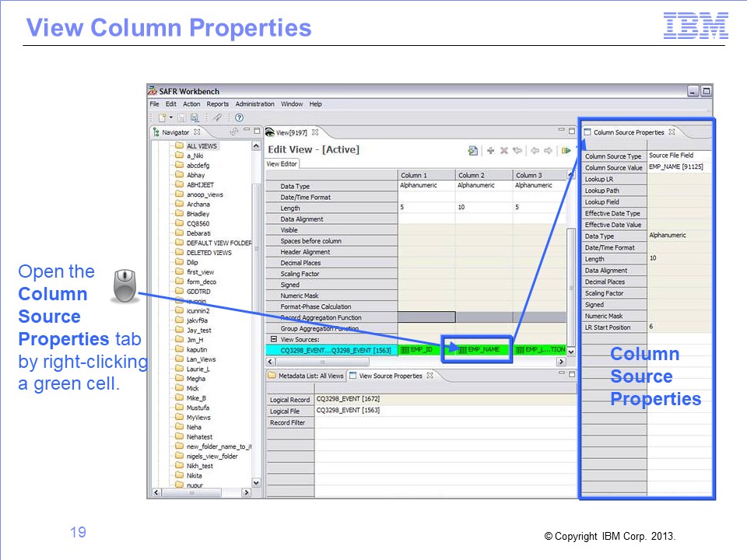Click the Move Column Left arrow icon
747x560 pixels.
click(535, 150)
